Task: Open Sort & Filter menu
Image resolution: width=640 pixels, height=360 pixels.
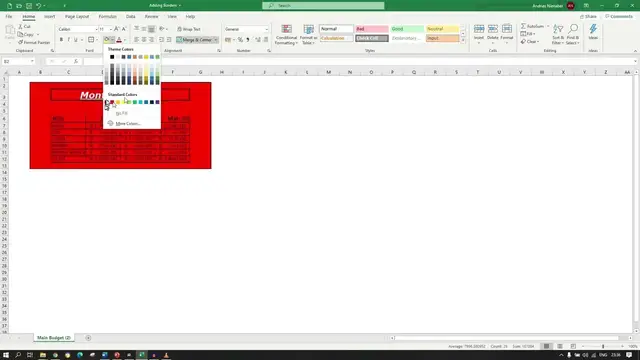Action: click(558, 34)
